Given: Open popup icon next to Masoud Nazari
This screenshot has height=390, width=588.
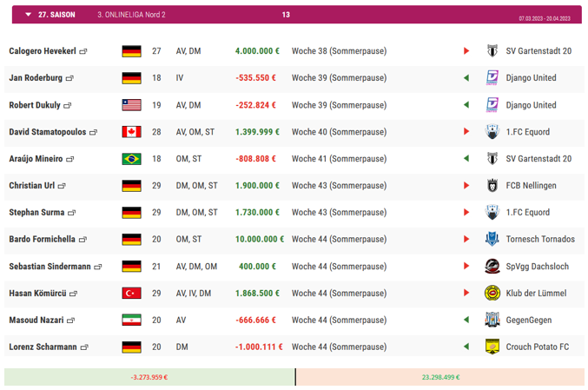Looking at the screenshot, I should point(71,321).
